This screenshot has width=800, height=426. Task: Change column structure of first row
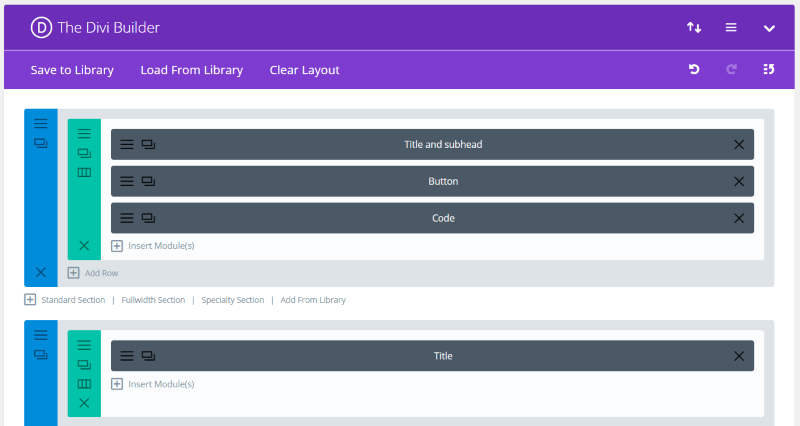coord(84,172)
